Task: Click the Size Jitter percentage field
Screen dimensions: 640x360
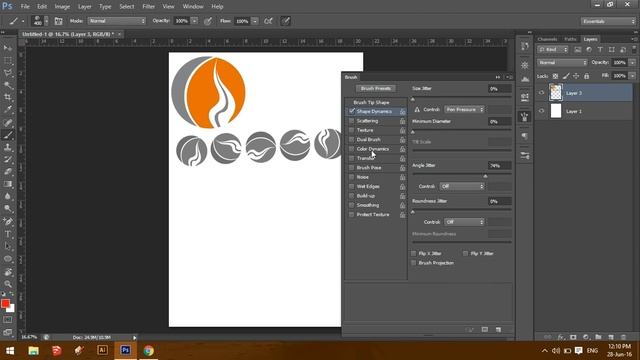Action: click(x=500, y=89)
